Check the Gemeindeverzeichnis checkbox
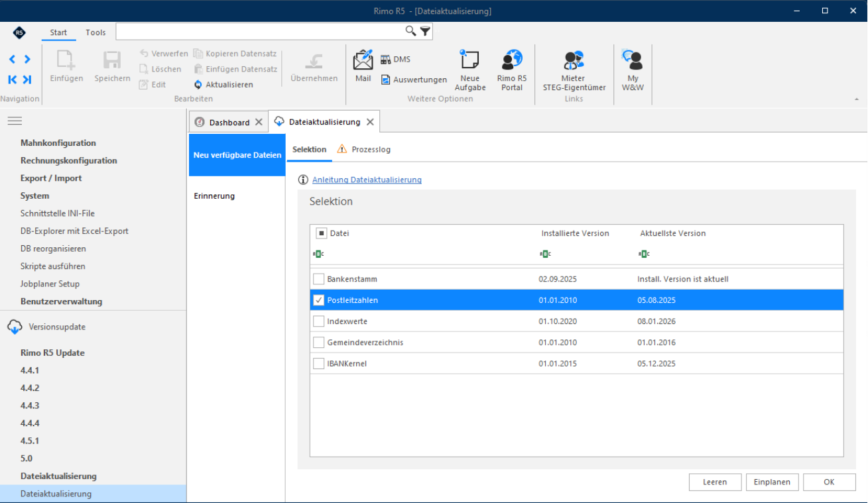 coord(319,343)
